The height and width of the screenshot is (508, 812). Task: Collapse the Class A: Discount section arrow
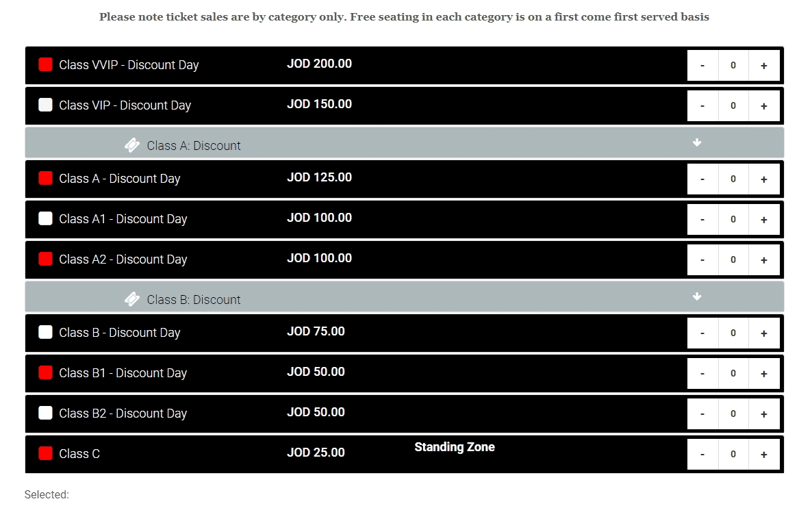pyautogui.click(x=697, y=142)
